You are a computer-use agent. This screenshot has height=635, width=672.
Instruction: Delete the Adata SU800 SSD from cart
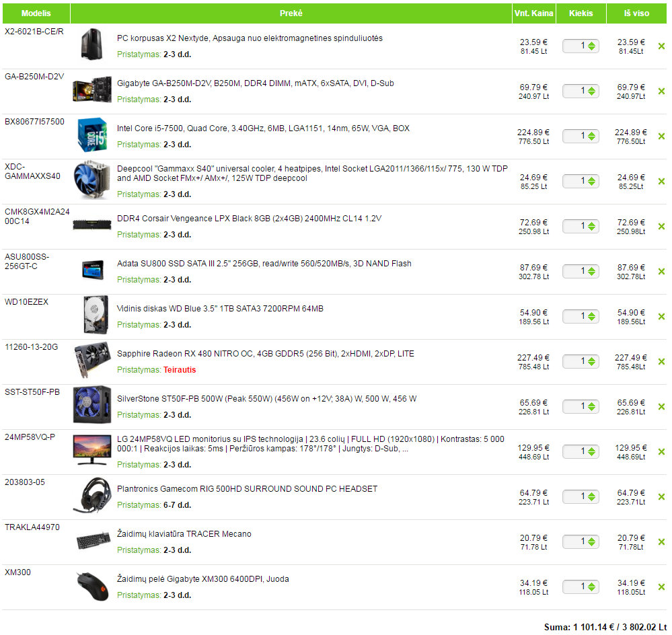click(x=661, y=272)
